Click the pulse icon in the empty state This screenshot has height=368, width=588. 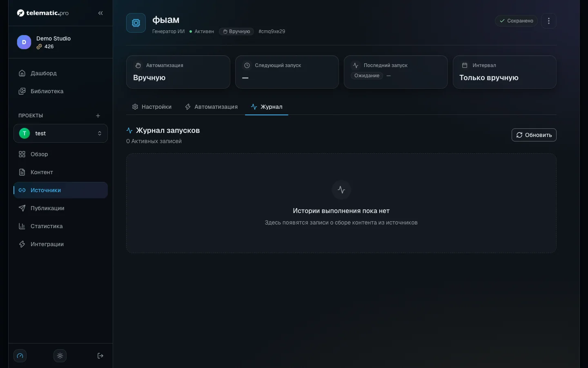point(341,190)
